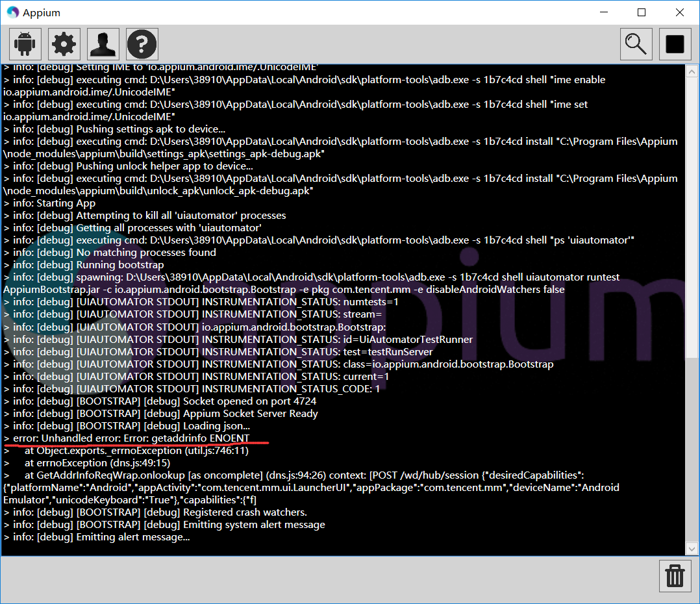
Task: Click the 'Appium' window title text
Action: coord(42,12)
